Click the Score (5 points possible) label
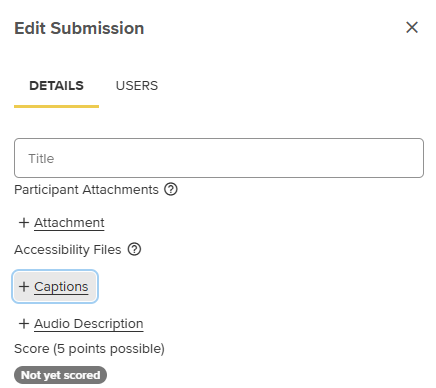Screen dimensions: 436x388 point(89,349)
